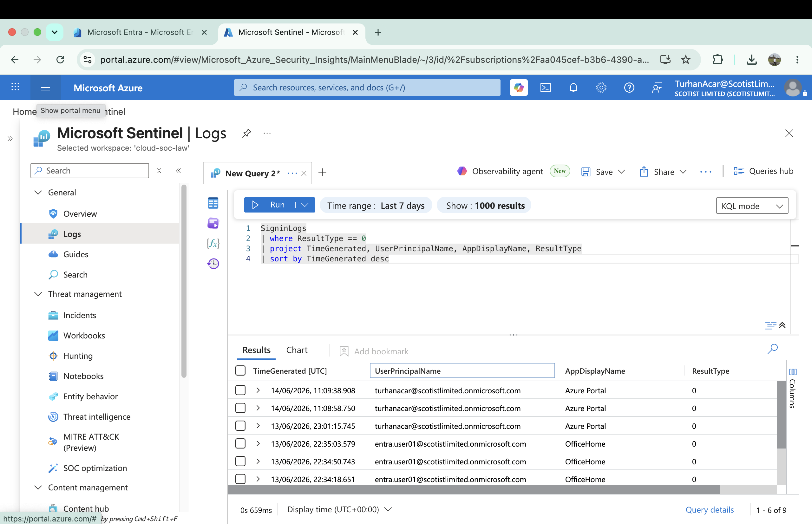
Task: Check the row for 14/06/2026, 11:08:58.750
Action: (x=240, y=408)
